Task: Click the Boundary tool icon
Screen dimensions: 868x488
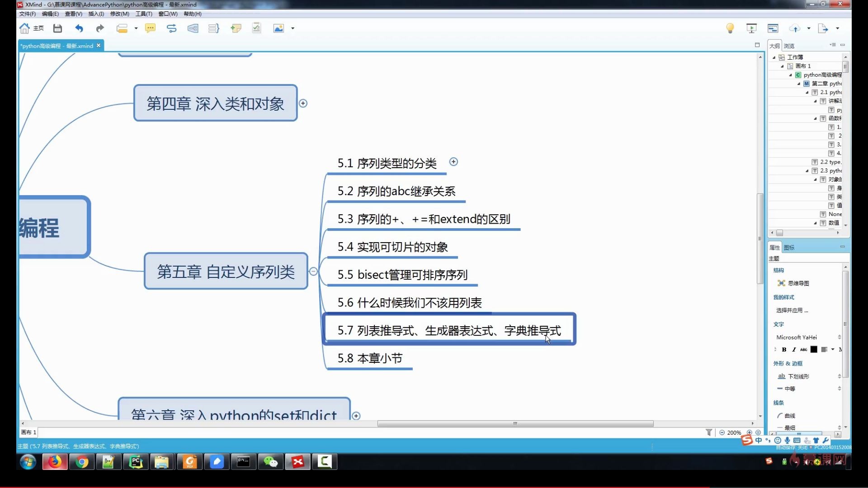Action: [x=193, y=28]
